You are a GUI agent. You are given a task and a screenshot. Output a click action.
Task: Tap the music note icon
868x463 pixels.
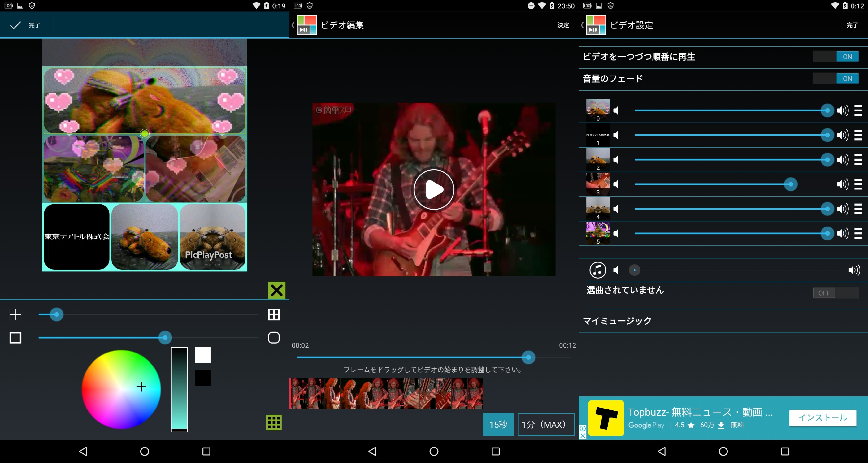(597, 270)
